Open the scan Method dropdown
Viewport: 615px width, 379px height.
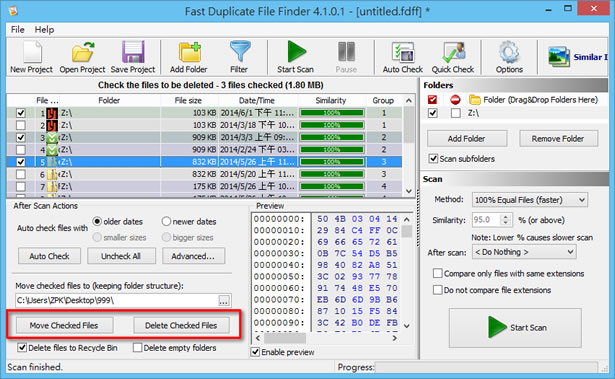(x=529, y=200)
